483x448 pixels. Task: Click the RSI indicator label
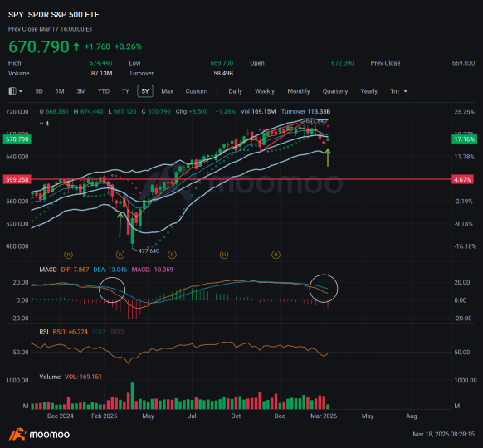click(x=44, y=332)
